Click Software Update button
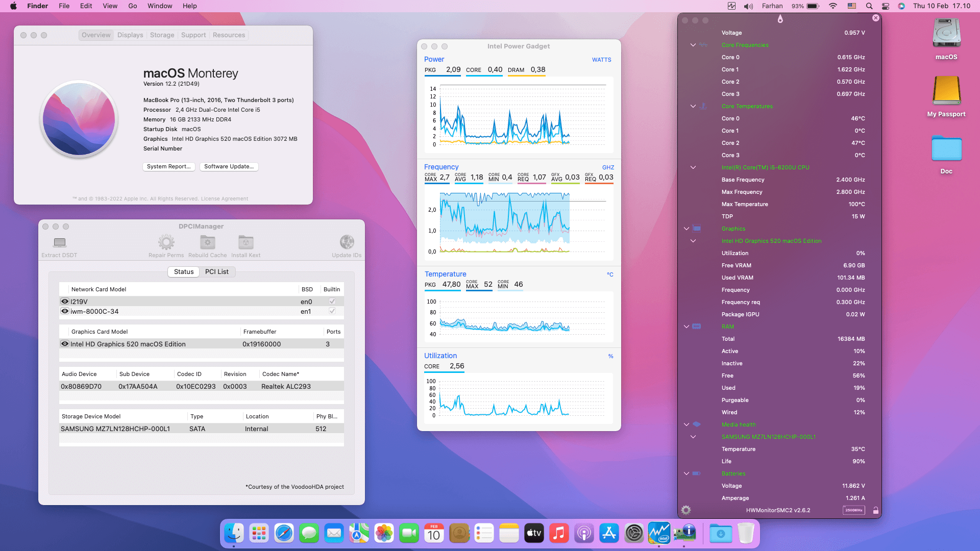The image size is (980, 551). click(229, 167)
